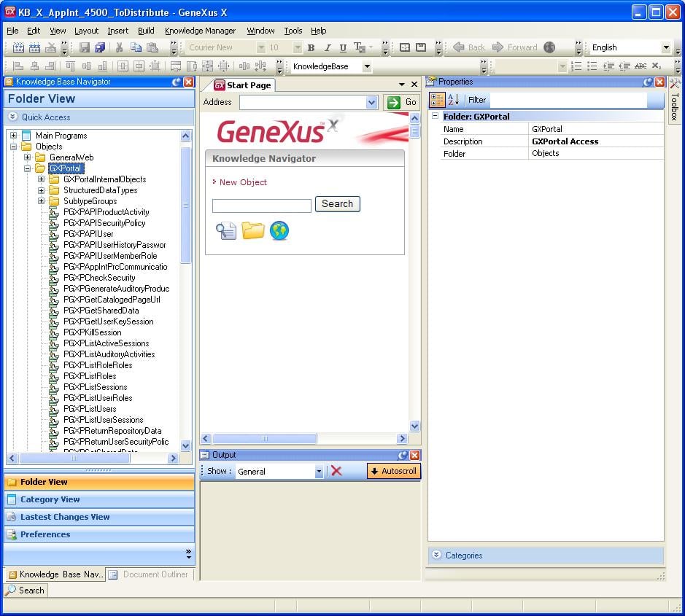Click the green Go arrow button
Viewport: 685px width, 616px height.
click(x=402, y=102)
